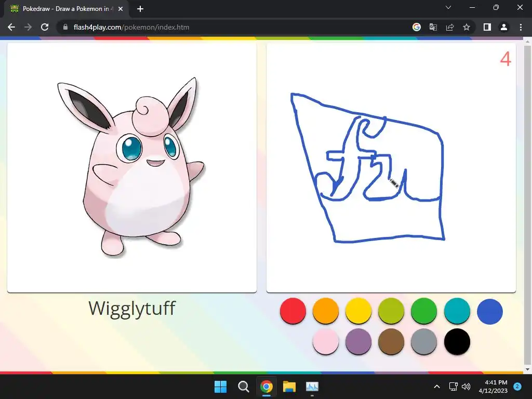
Task: Pick the brown color swatch
Action: (x=391, y=341)
